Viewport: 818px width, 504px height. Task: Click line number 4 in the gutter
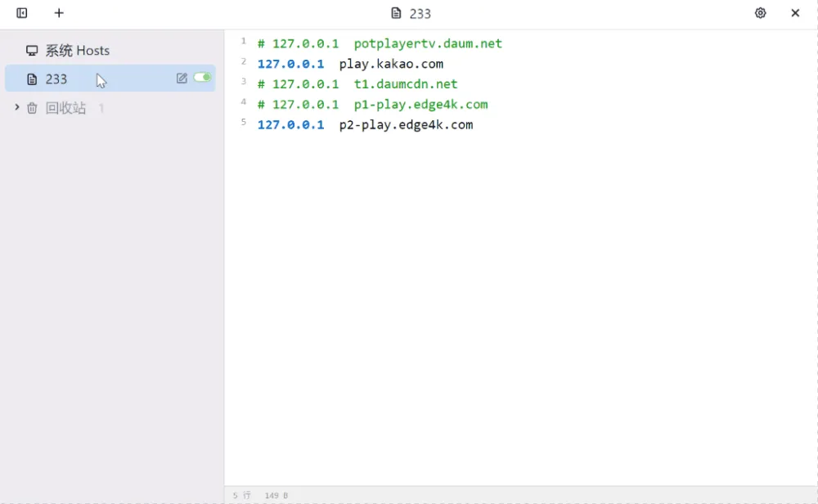click(244, 101)
